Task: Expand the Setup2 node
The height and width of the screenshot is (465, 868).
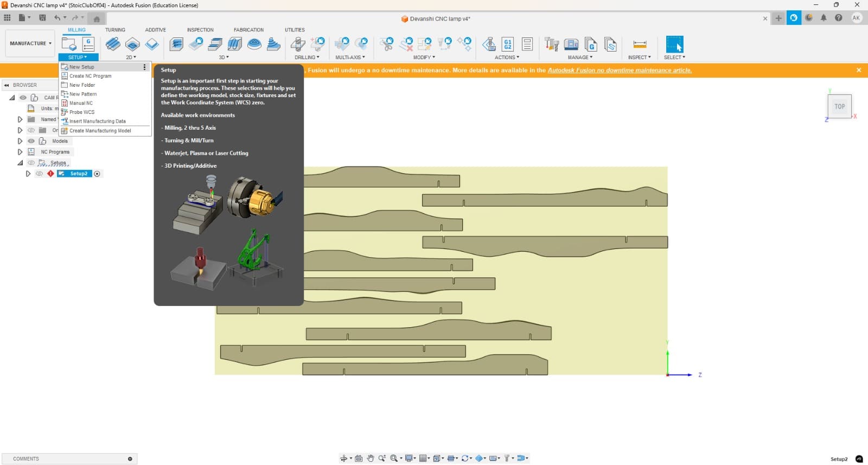Action: (28, 174)
